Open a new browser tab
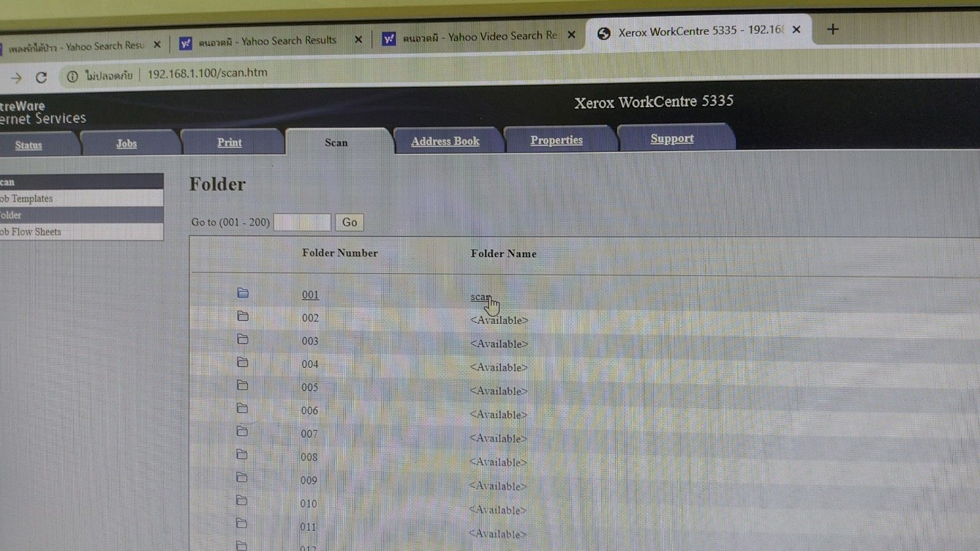This screenshot has width=980, height=551. click(832, 29)
